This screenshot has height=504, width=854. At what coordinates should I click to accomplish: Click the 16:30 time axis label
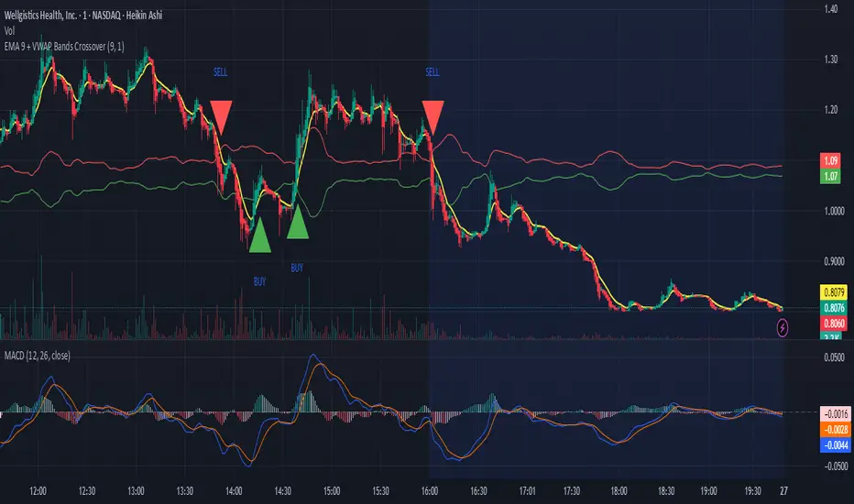click(478, 491)
